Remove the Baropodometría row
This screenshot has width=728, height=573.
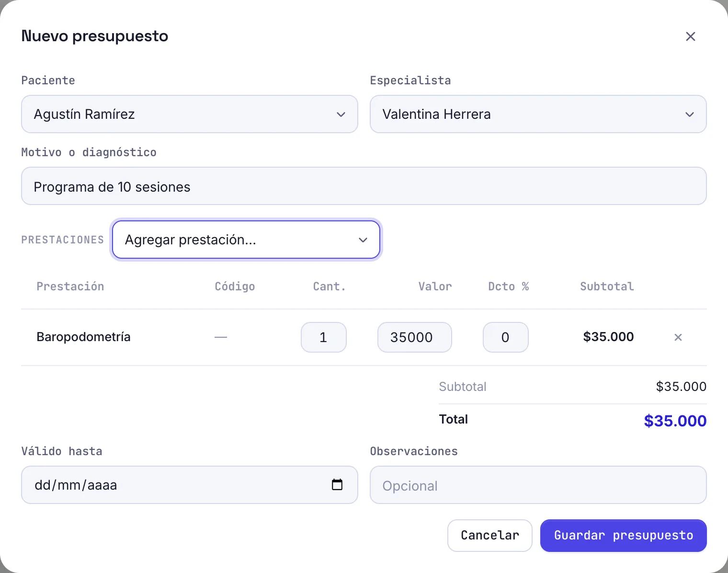[678, 337]
